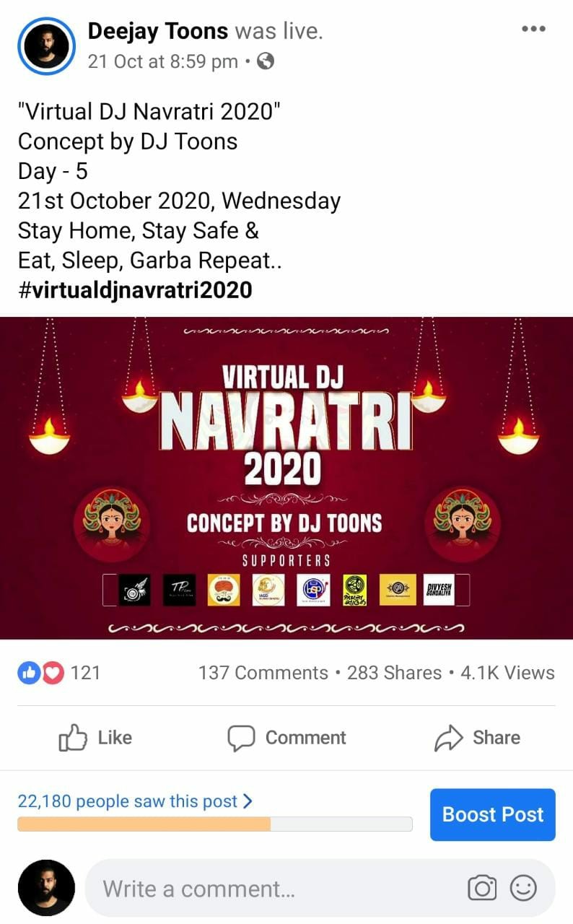
Task: View the like and love reactions count
Action: (x=59, y=673)
